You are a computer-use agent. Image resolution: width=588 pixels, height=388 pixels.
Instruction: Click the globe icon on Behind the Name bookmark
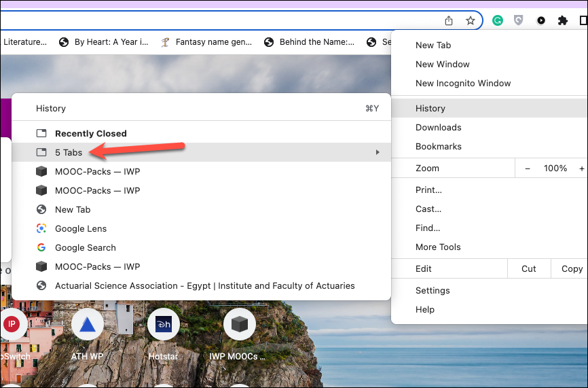tap(268, 42)
